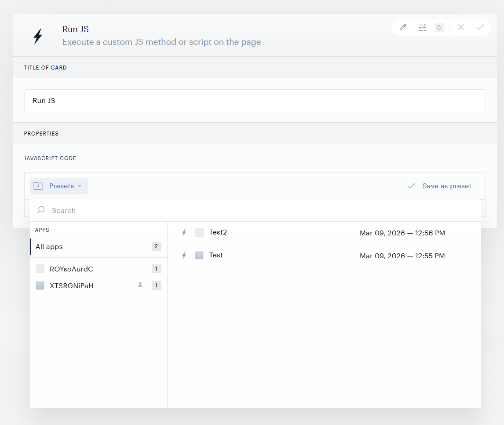Select All apps filter
This screenshot has width=504, height=425.
pyautogui.click(x=99, y=246)
